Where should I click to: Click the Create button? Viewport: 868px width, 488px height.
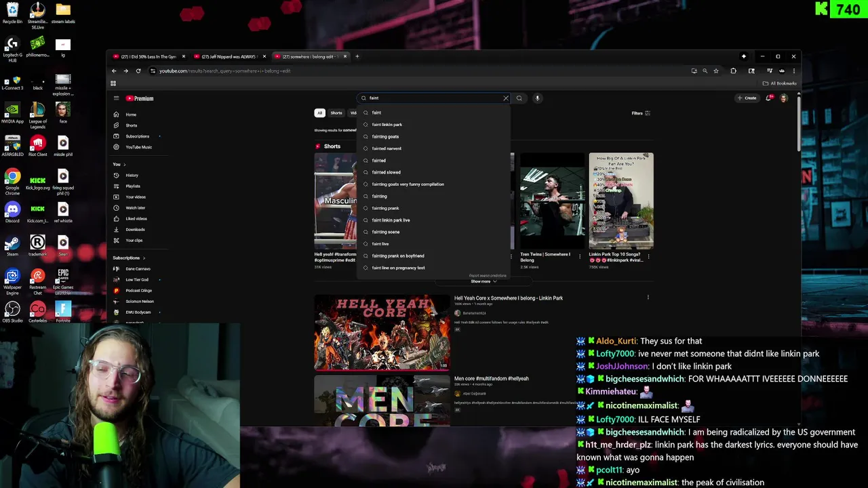(x=747, y=98)
